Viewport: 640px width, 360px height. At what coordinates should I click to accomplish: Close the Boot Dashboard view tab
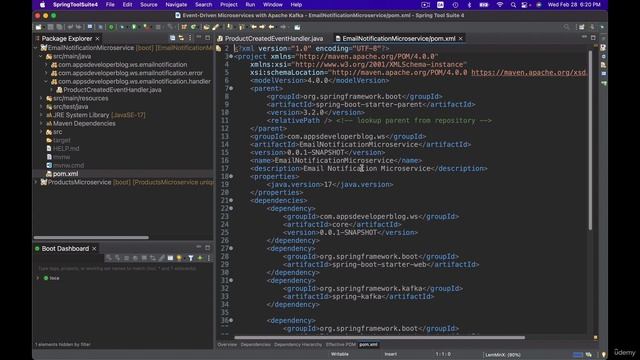94,249
